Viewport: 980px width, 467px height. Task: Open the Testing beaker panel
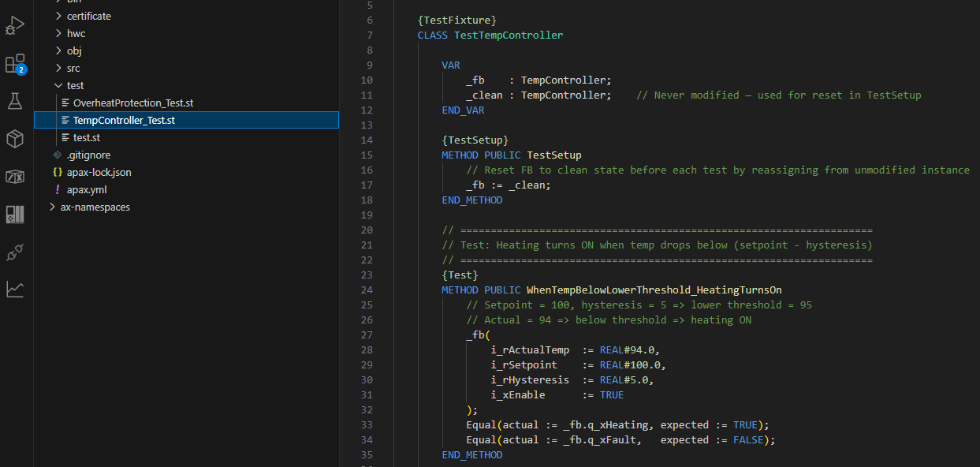click(15, 100)
